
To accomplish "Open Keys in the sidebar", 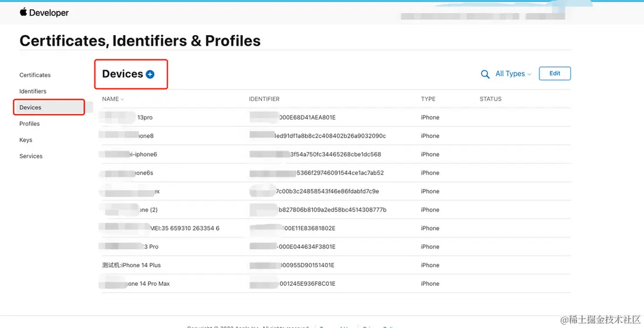I will pyautogui.click(x=25, y=140).
